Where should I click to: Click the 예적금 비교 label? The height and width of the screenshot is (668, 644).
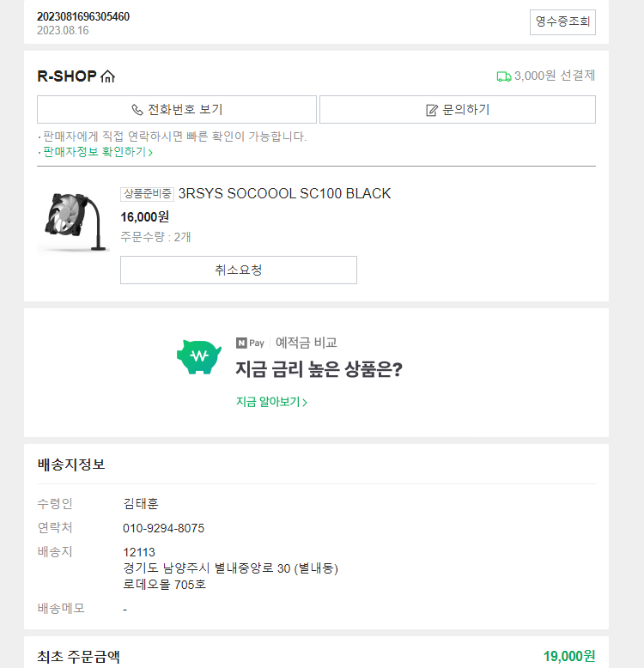[306, 343]
